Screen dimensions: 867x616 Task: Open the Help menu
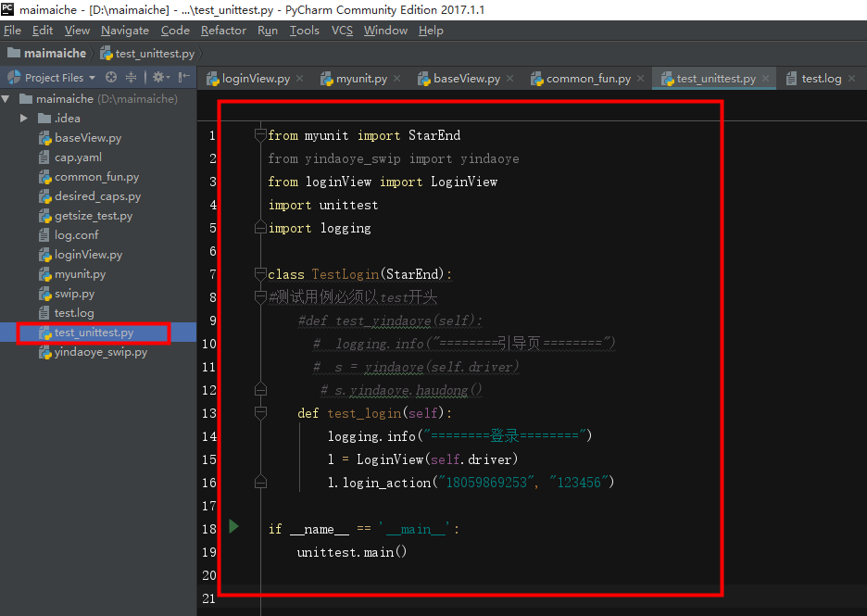coord(431,31)
